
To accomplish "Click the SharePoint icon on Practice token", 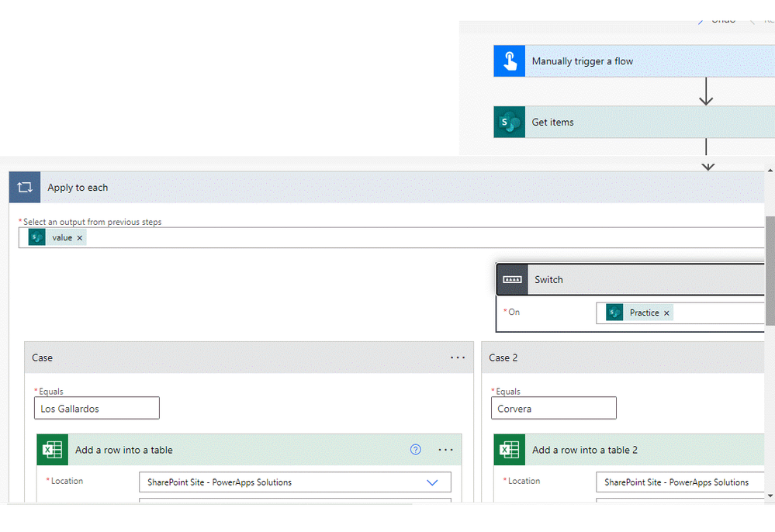I will (x=614, y=313).
